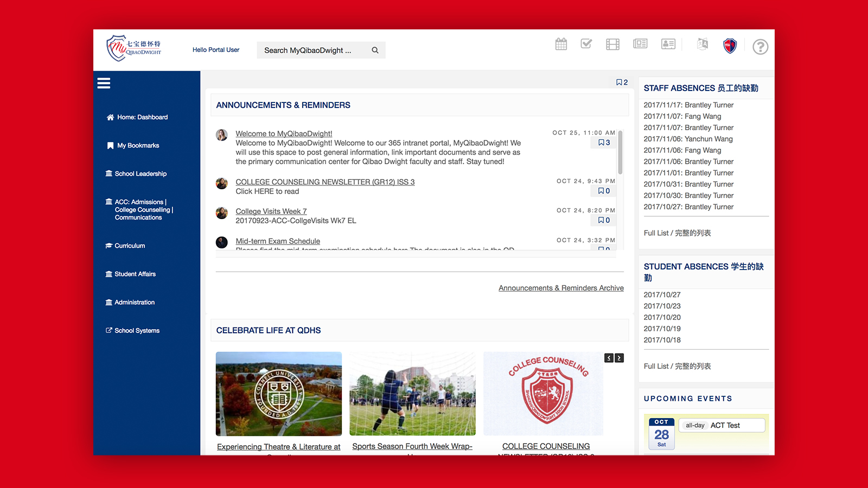Open the staff directory card icon
Viewport: 868px width, 488px height.
tap(668, 44)
